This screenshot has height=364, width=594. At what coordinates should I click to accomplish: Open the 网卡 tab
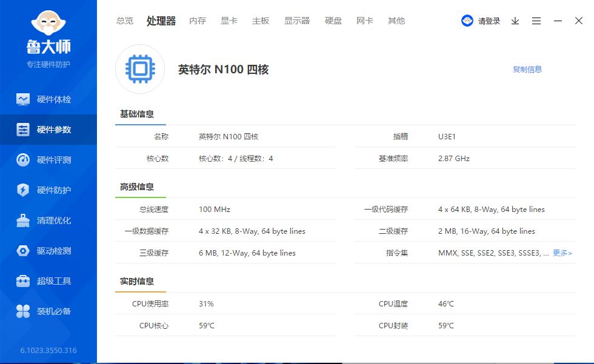[365, 21]
